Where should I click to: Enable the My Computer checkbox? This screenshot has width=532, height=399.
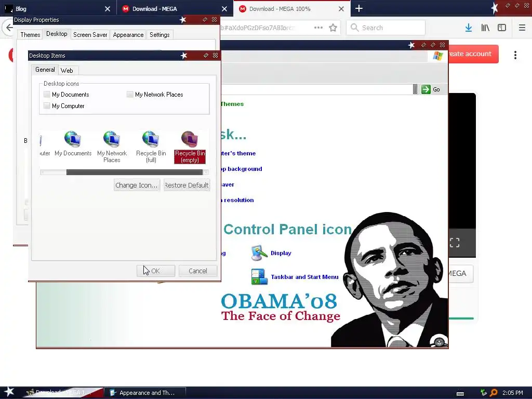click(47, 106)
